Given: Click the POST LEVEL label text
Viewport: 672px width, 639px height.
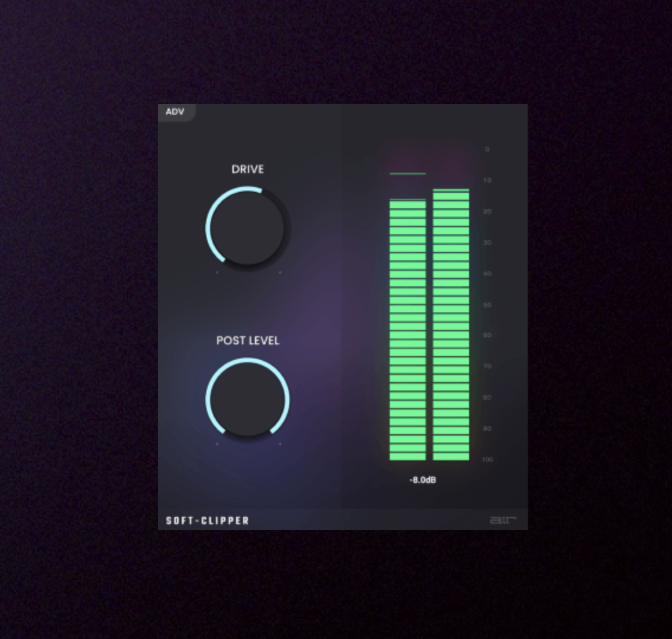Looking at the screenshot, I should 247,341.
